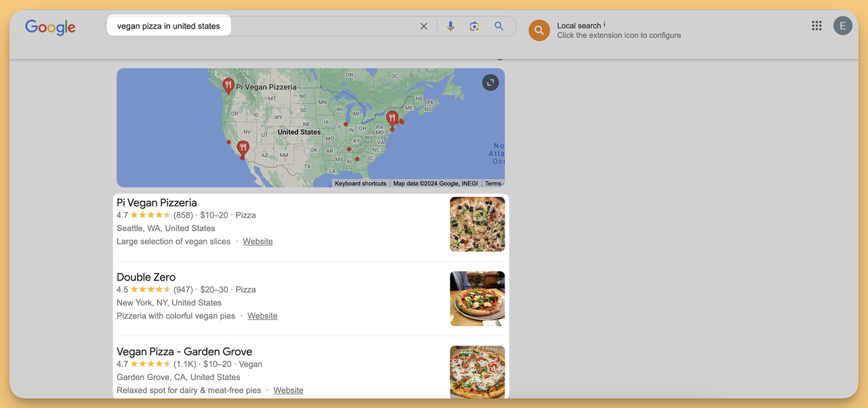Image resolution: width=868 pixels, height=408 pixels.
Task: Open the Double Zero listing title
Action: 146,278
